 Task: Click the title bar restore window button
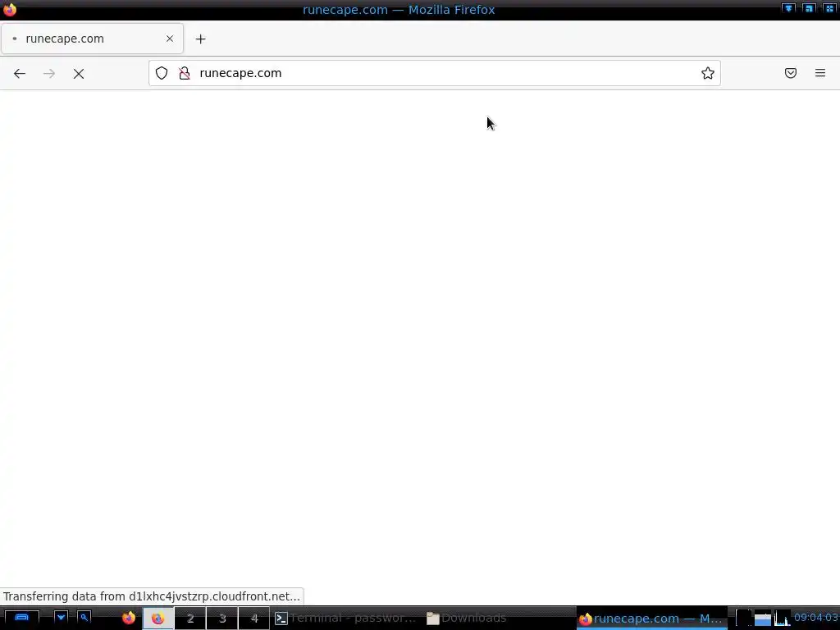click(809, 8)
